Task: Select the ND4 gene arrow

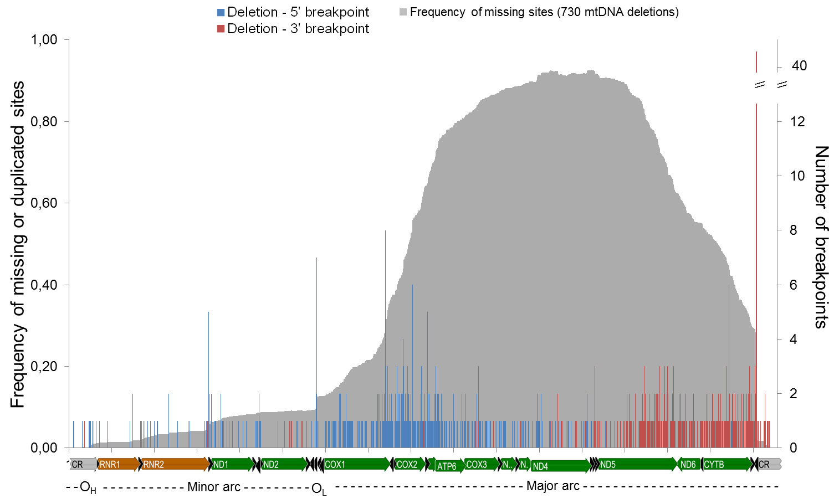Action: (559, 466)
